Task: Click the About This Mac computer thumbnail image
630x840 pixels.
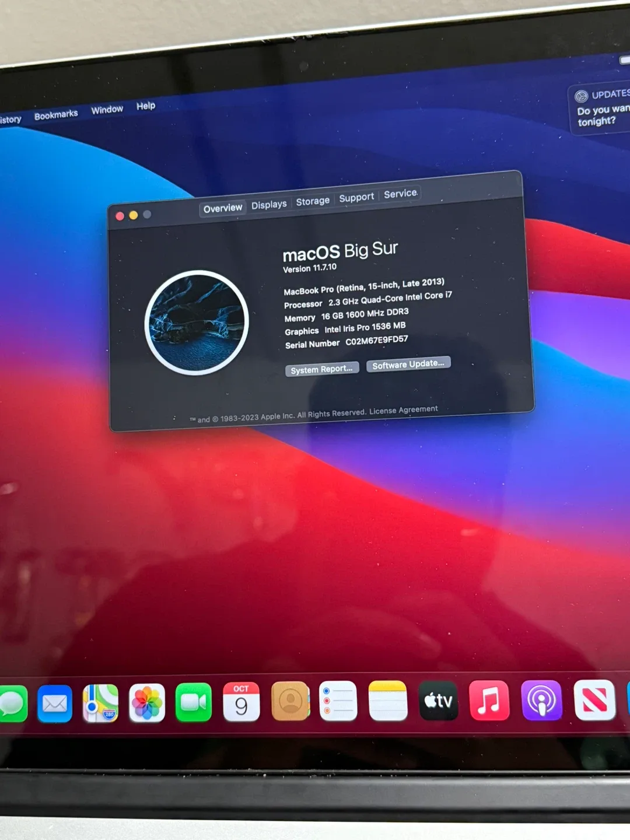Action: [x=197, y=323]
